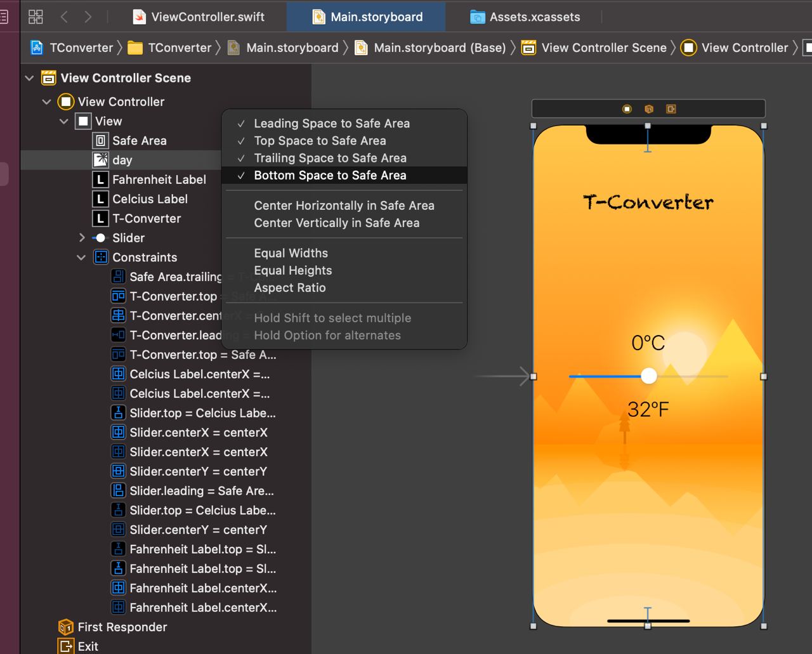
Task: Collapse the View node in outline
Action: click(63, 121)
